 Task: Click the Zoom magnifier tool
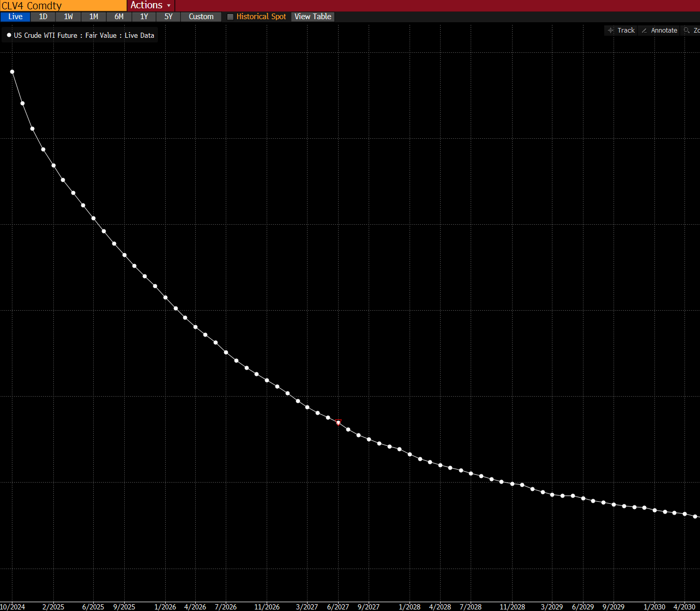coord(691,31)
